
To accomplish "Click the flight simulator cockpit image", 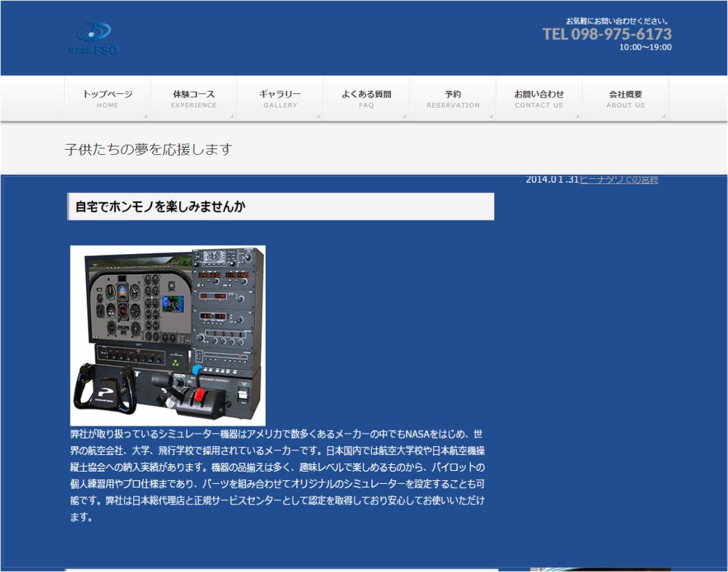I will coord(167,335).
